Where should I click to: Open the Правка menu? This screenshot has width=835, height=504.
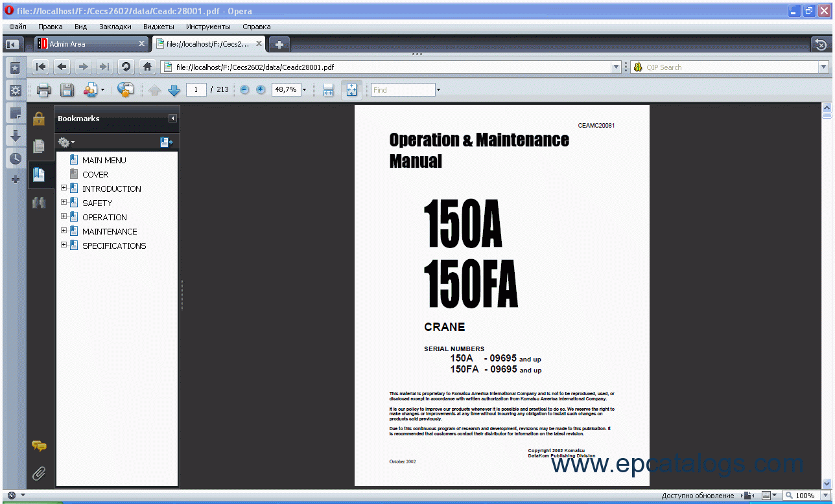(51, 27)
